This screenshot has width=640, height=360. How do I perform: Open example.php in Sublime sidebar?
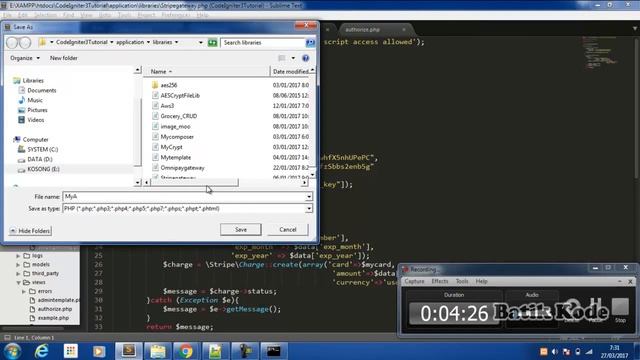(53, 318)
